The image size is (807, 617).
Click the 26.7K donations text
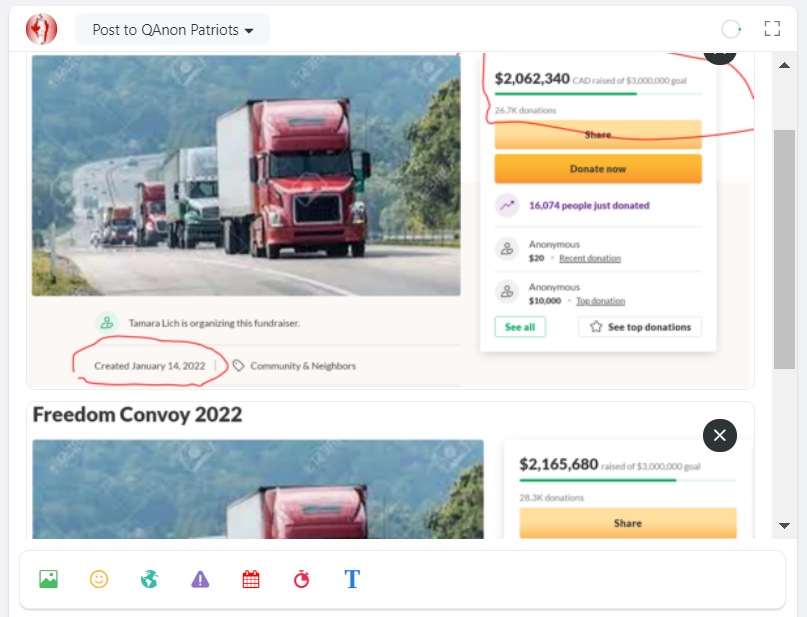tap(525, 110)
